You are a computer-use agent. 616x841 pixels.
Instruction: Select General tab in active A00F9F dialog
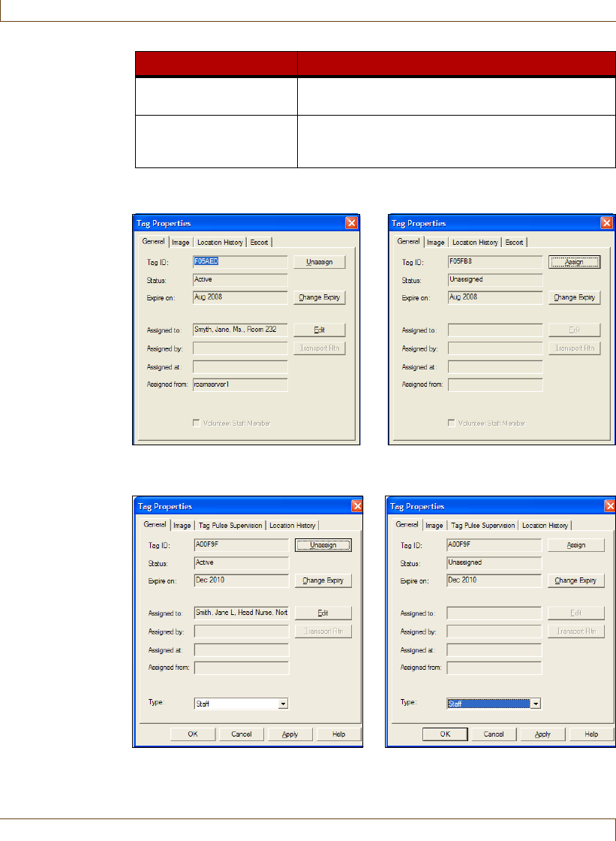pyautogui.click(x=155, y=525)
